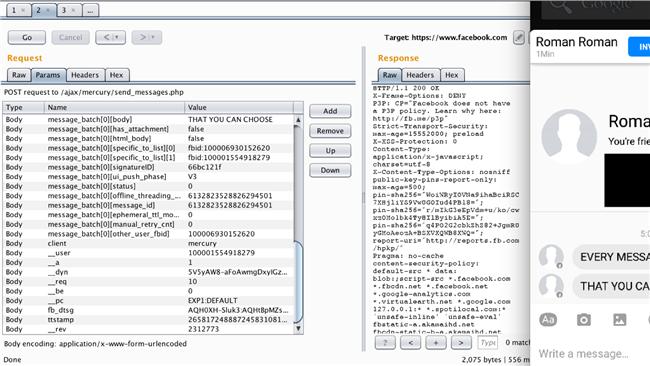This screenshot has width=650, height=366.
Task: Select the __user parameter row
Action: (148, 253)
